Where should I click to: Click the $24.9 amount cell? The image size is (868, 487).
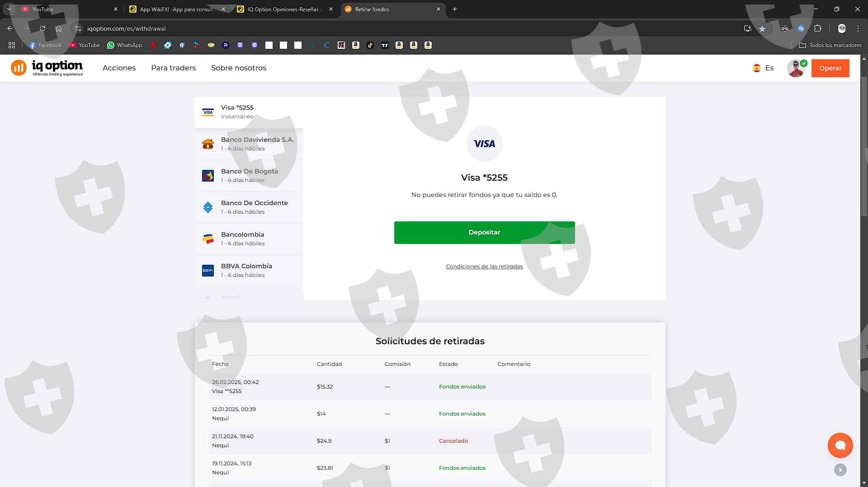[x=324, y=441]
